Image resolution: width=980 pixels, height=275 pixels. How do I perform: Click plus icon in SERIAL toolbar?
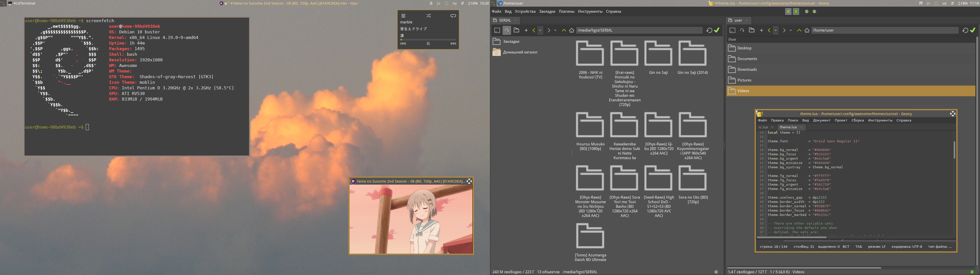click(526, 30)
